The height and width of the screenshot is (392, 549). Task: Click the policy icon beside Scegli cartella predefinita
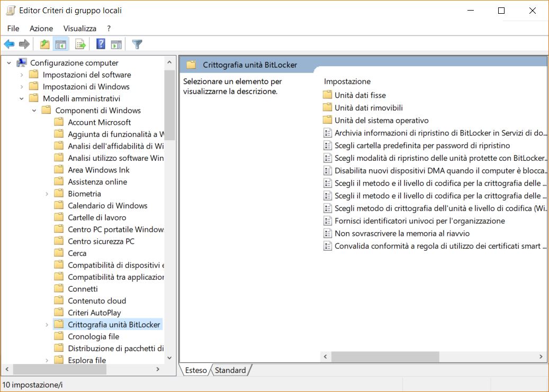click(x=327, y=145)
